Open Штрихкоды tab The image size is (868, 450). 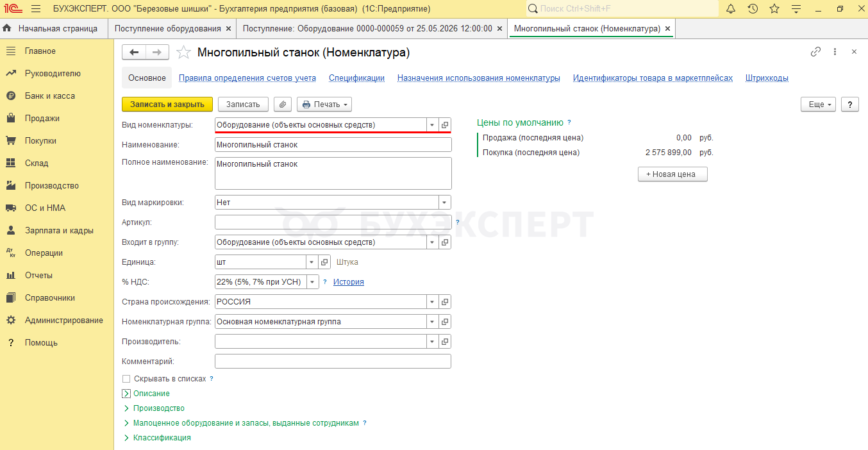(767, 78)
